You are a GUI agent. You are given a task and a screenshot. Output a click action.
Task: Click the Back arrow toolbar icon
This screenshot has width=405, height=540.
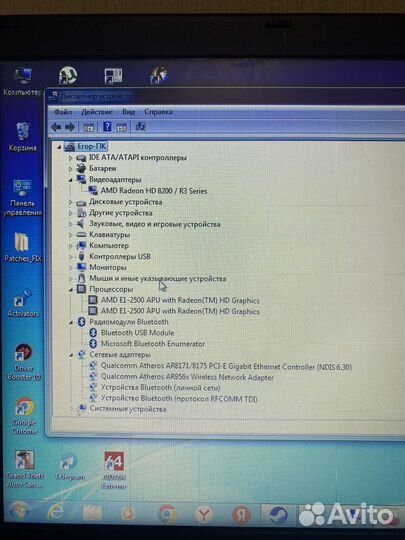pyautogui.click(x=56, y=127)
